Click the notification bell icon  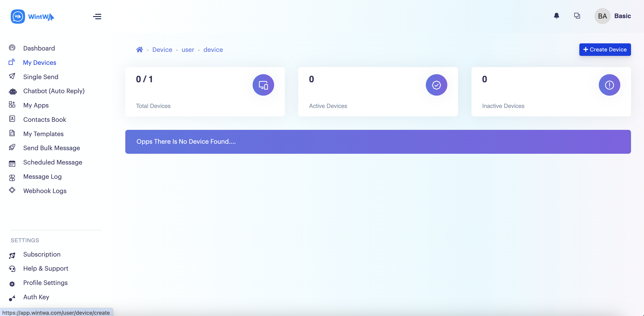(x=556, y=16)
